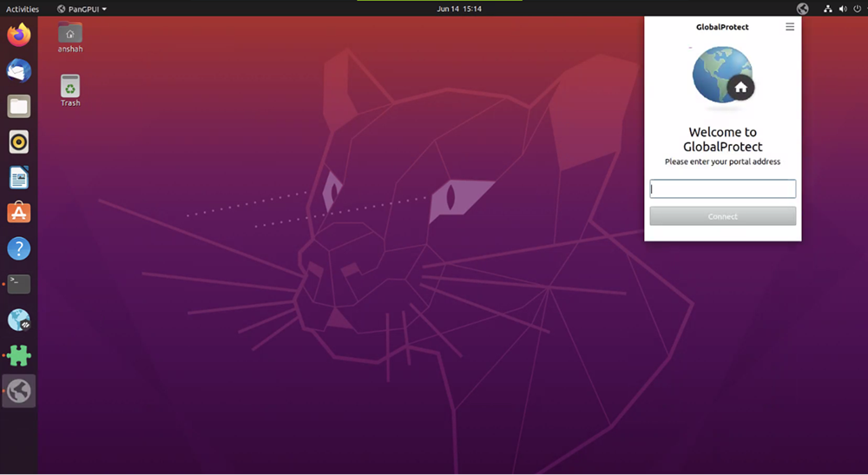The height and width of the screenshot is (475, 868).
Task: Open Thunderbird Mail from the dock
Action: tap(18, 71)
